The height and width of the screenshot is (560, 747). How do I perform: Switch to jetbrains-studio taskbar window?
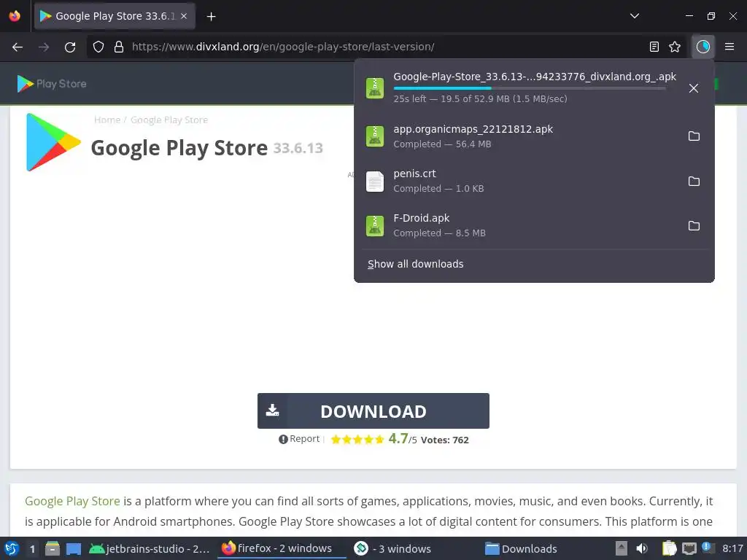click(149, 548)
